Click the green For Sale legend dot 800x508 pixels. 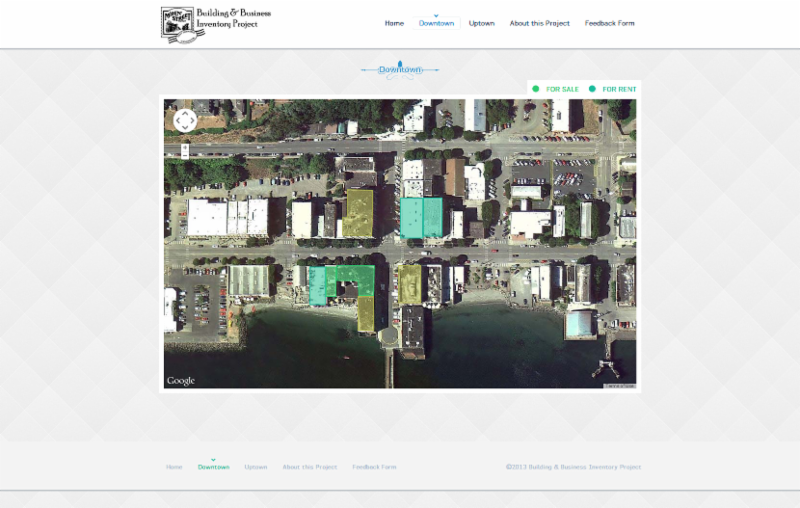(536, 89)
